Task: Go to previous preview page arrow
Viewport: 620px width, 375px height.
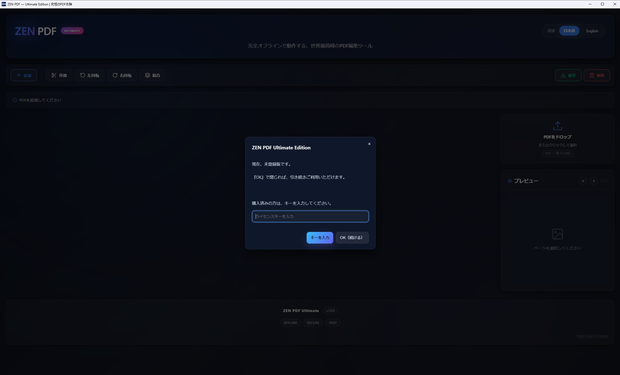Action: pyautogui.click(x=582, y=181)
